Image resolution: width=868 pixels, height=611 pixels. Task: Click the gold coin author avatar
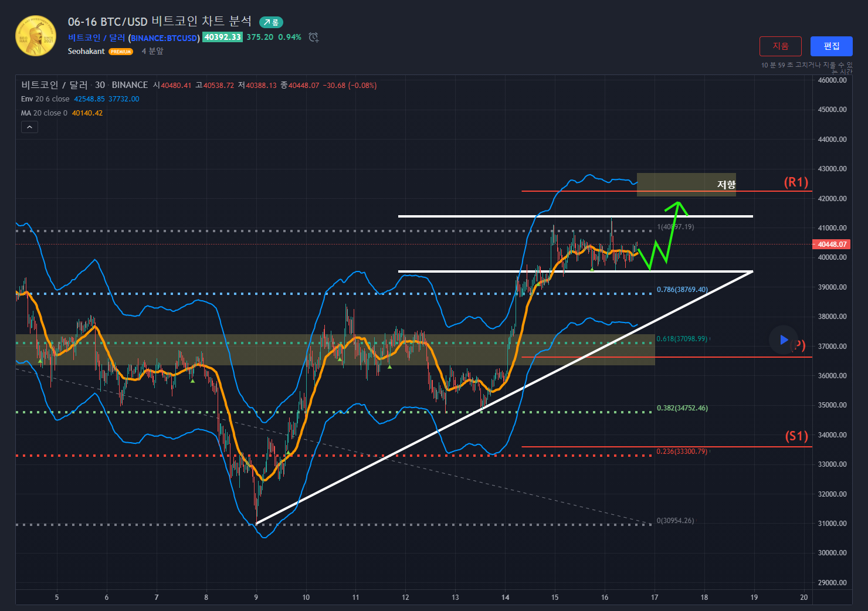[36, 36]
